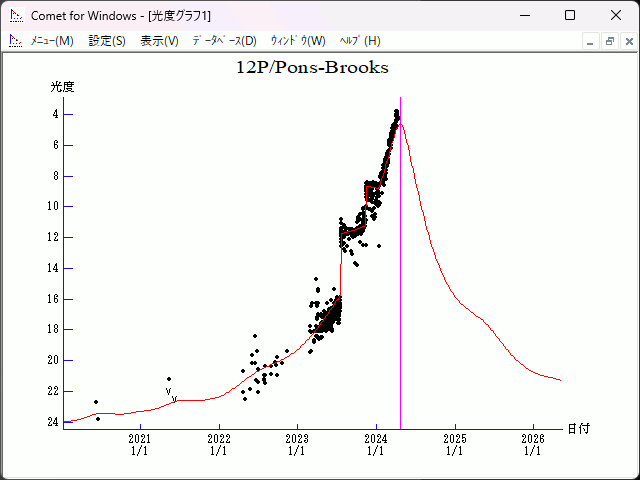Click the 2026 1/1 date label
The image size is (640, 480).
[533, 445]
